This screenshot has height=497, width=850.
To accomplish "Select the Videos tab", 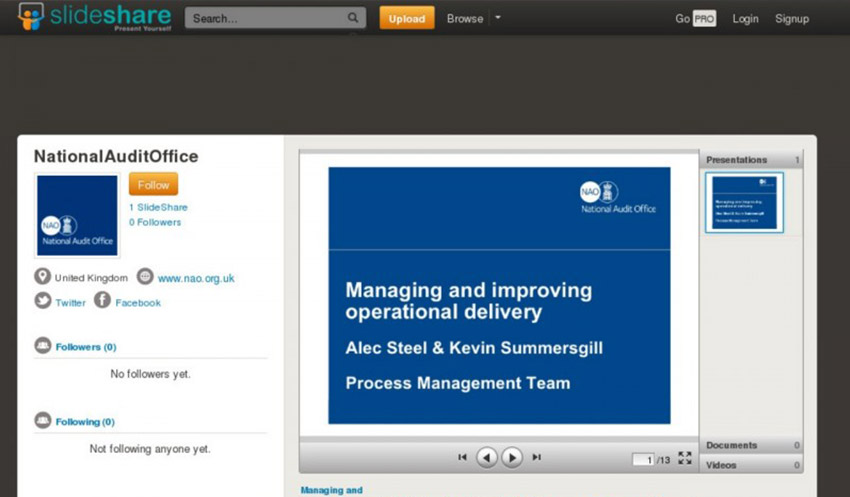I will click(x=751, y=465).
